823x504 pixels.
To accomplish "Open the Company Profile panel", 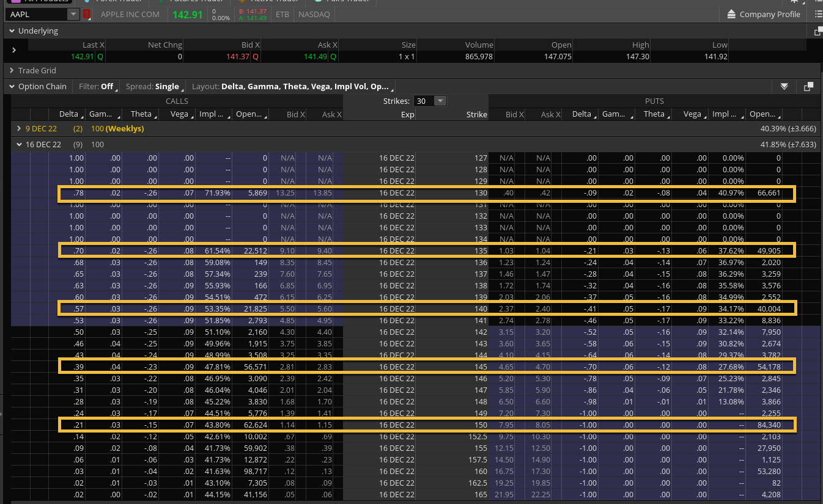I will click(x=763, y=14).
